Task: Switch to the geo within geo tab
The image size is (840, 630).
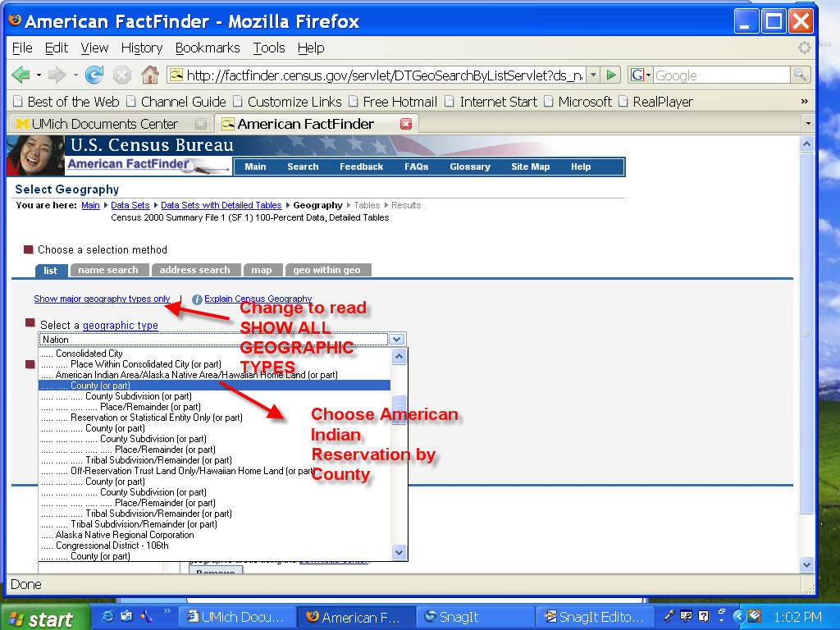Action: [x=326, y=270]
